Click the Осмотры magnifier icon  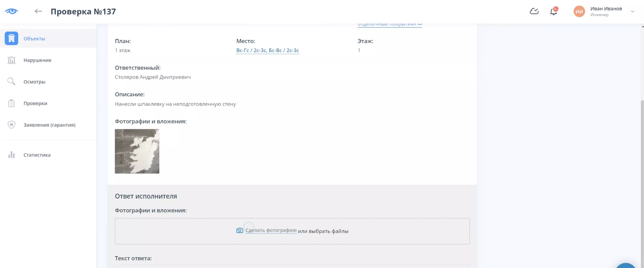coord(11,81)
